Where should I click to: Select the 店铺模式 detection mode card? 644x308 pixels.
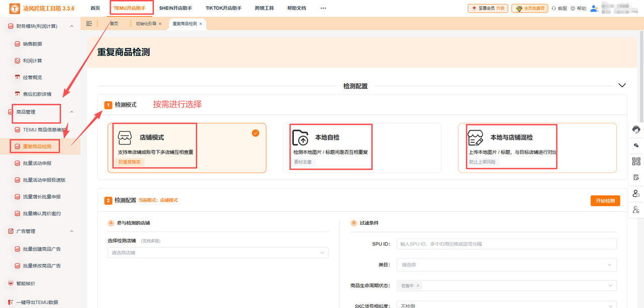187,148
